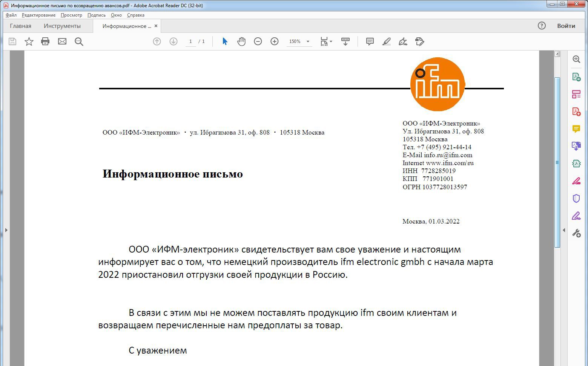Activate the Hand pan tool

pos(241,41)
